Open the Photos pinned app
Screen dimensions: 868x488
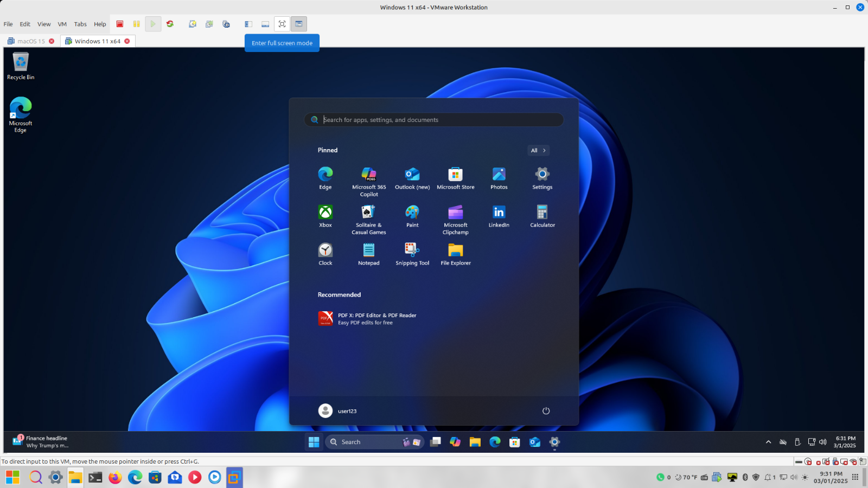click(x=499, y=178)
